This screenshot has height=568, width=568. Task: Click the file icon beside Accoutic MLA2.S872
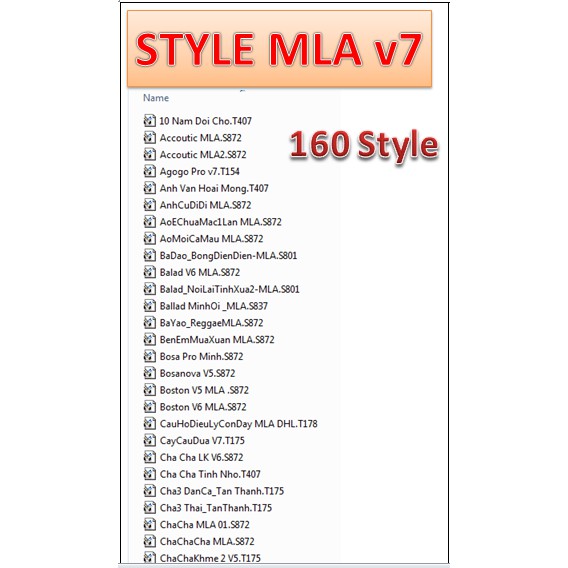150,154
